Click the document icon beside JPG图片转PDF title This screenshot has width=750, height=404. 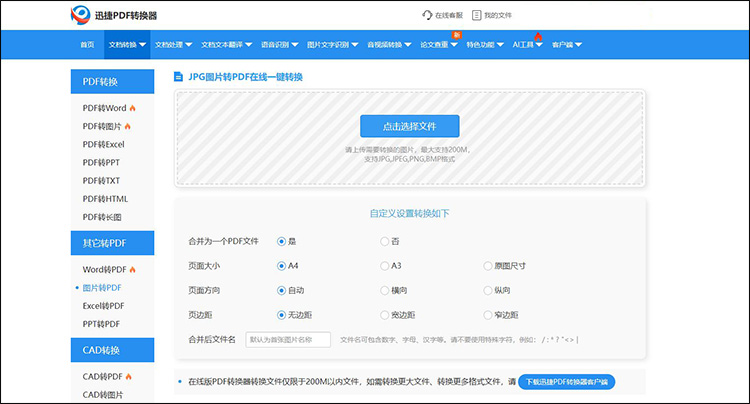[x=179, y=77]
